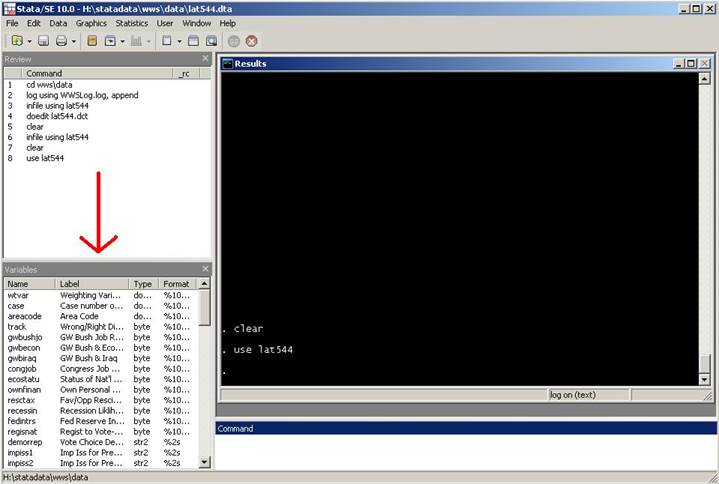Viewport: 719px width, 484px height.
Task: Expand the Open icon dropdown arrow
Action: (x=29, y=41)
